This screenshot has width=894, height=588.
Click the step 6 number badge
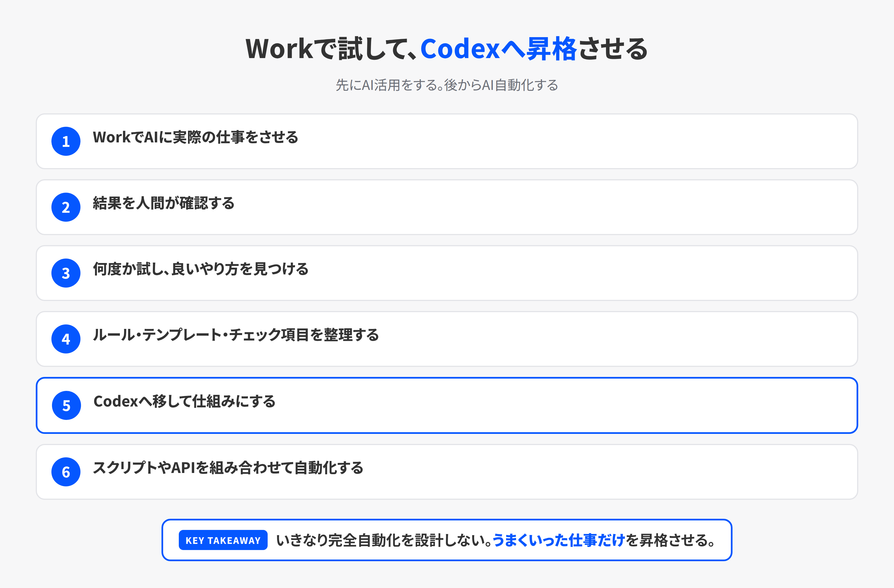(66, 472)
